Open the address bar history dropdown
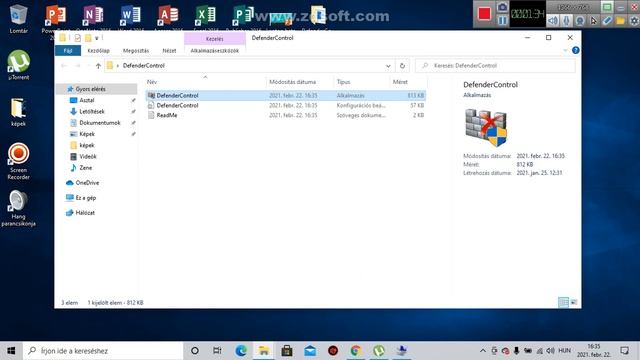640x360 pixels. [x=388, y=66]
